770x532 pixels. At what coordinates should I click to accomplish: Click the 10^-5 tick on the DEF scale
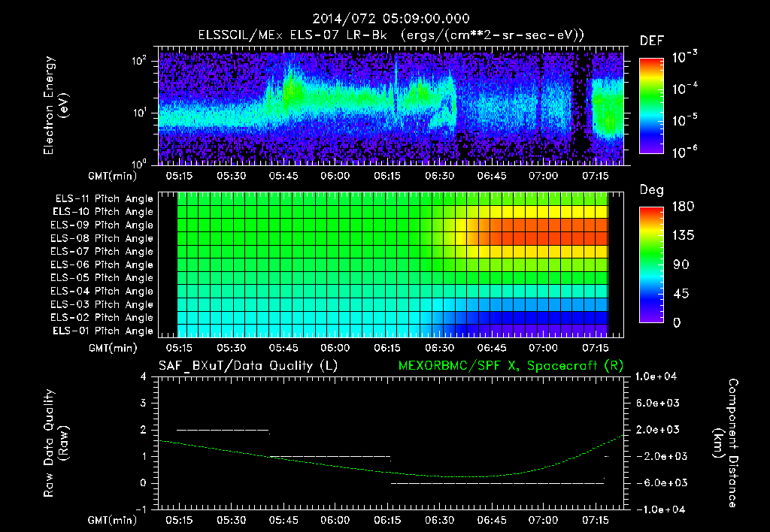click(684, 120)
